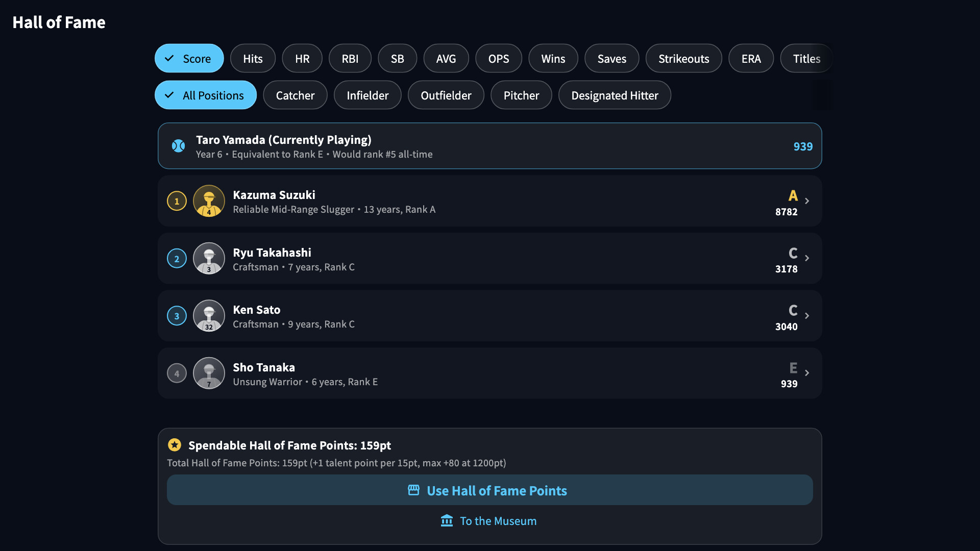Expand Sho Tanaka's row chevron
The height and width of the screenshot is (551, 980).
[x=807, y=373]
